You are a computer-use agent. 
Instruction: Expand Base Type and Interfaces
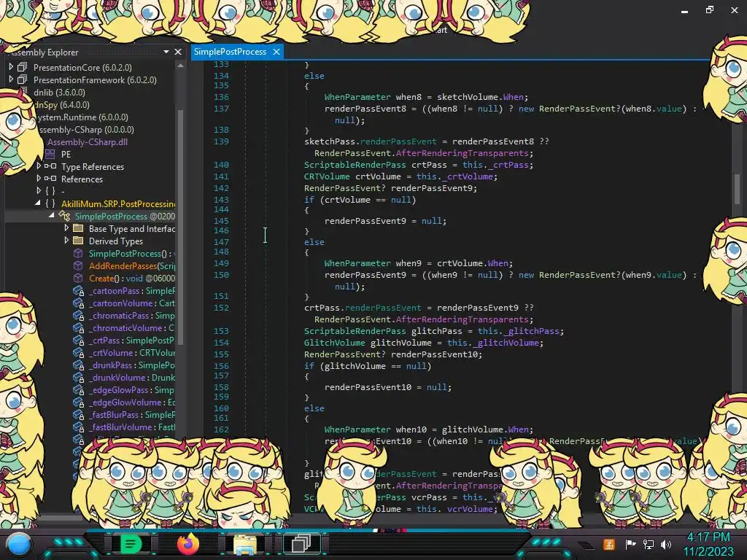click(66, 228)
